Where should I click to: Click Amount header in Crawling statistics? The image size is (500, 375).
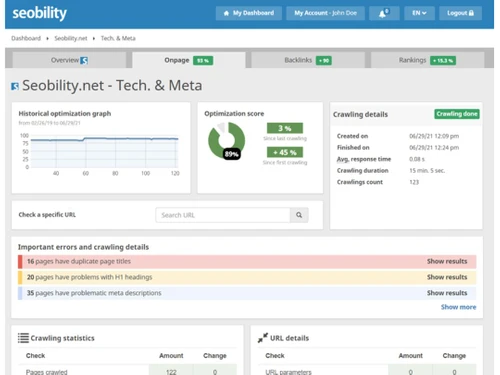point(171,356)
